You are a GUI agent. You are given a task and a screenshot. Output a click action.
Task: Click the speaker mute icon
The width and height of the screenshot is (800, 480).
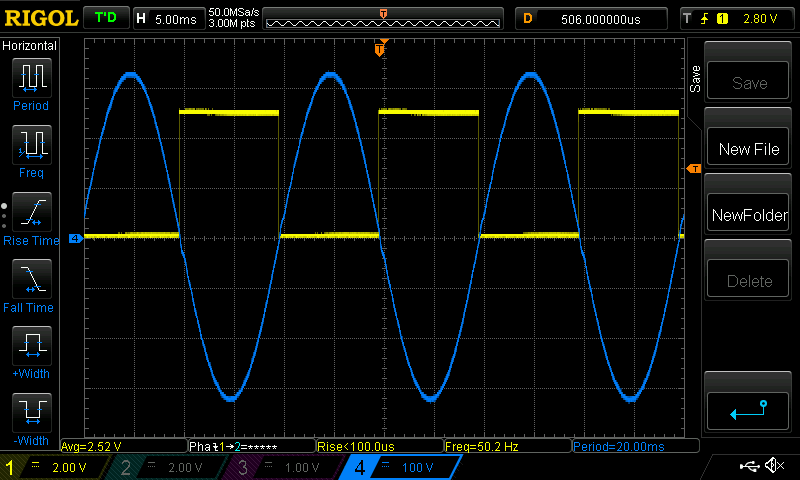point(773,466)
